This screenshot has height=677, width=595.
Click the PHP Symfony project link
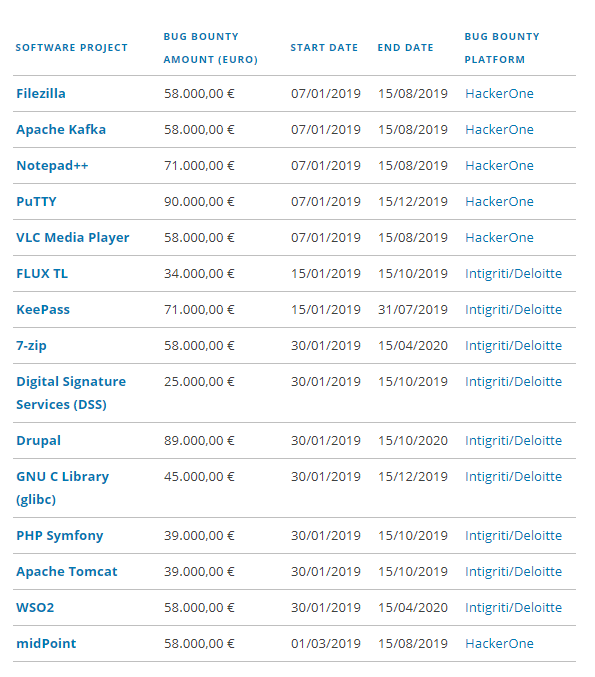pos(60,535)
